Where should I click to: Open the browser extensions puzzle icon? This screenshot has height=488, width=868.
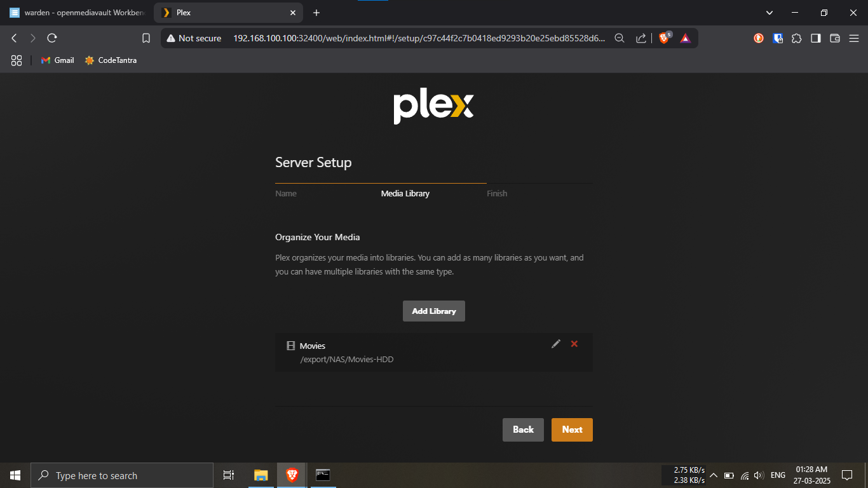point(796,38)
